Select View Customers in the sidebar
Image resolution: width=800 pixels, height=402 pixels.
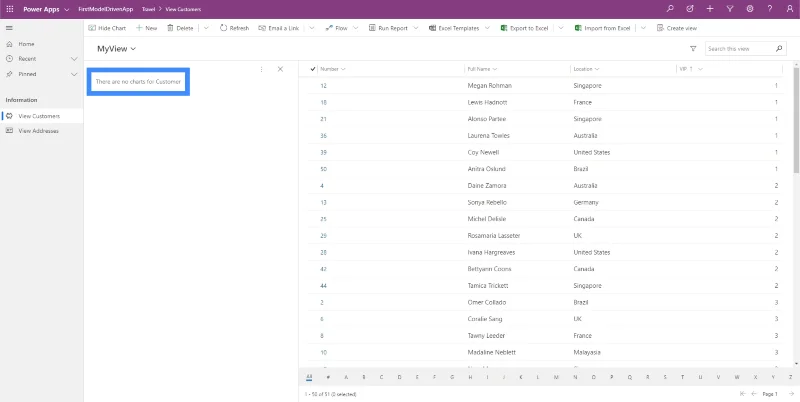[42, 116]
